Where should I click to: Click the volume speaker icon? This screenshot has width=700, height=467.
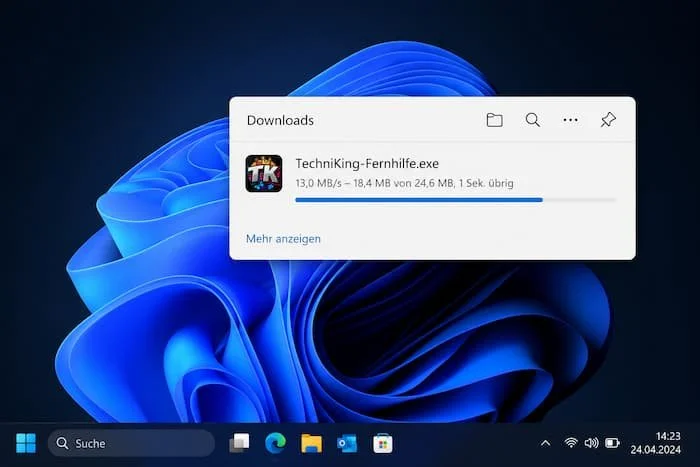pyautogui.click(x=592, y=442)
